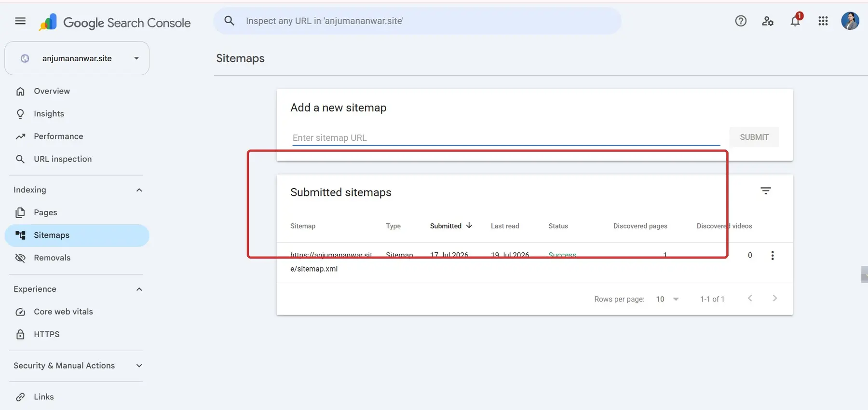868x410 pixels.
Task: Open the e/sitemap.xml sitemap row
Action: pos(535,262)
